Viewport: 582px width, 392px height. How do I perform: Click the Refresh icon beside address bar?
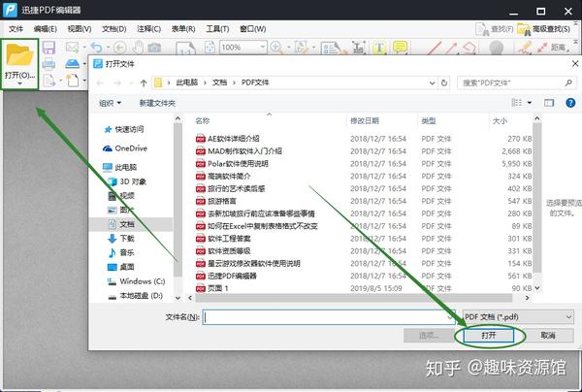[444, 82]
